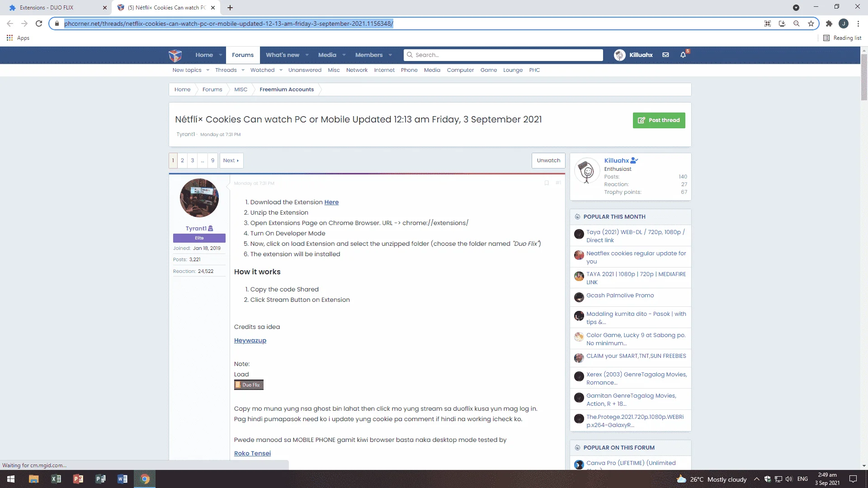The height and width of the screenshot is (488, 868).
Task: Open the extension download Here link
Action: point(331,202)
